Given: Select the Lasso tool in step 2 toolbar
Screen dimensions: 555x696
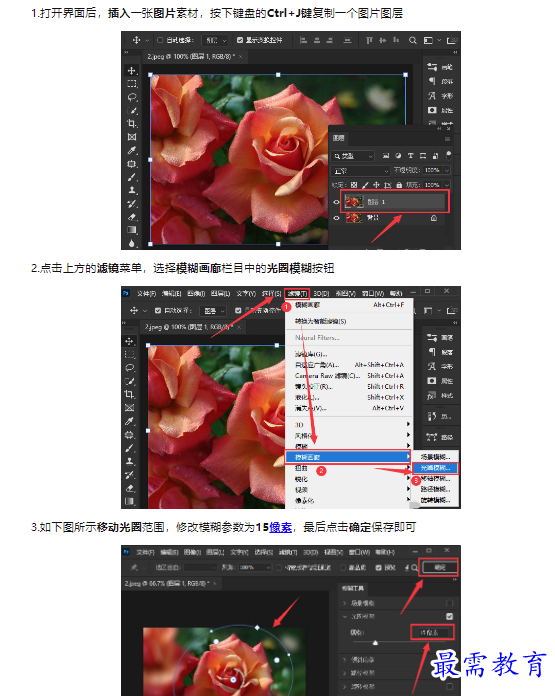Looking at the screenshot, I should (x=129, y=368).
